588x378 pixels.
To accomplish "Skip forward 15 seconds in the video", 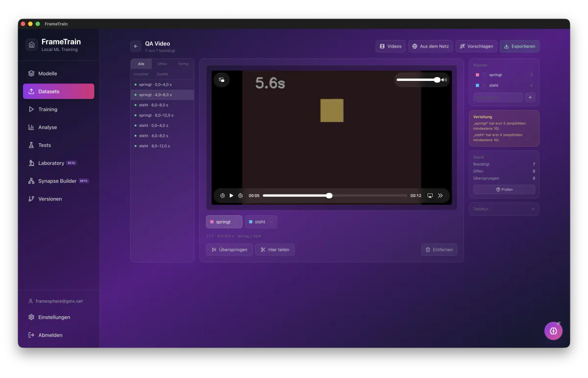I will (x=241, y=196).
